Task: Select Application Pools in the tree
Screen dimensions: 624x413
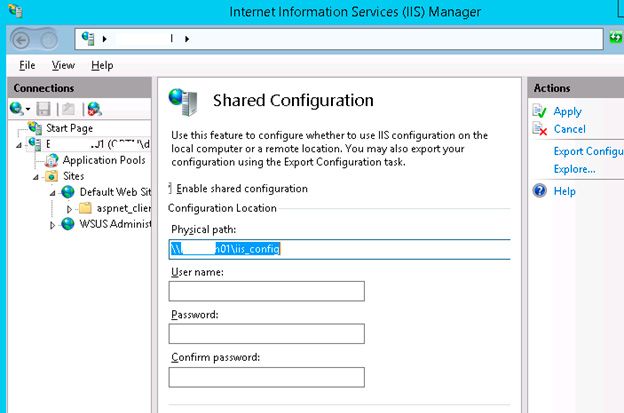Action: click(x=104, y=160)
